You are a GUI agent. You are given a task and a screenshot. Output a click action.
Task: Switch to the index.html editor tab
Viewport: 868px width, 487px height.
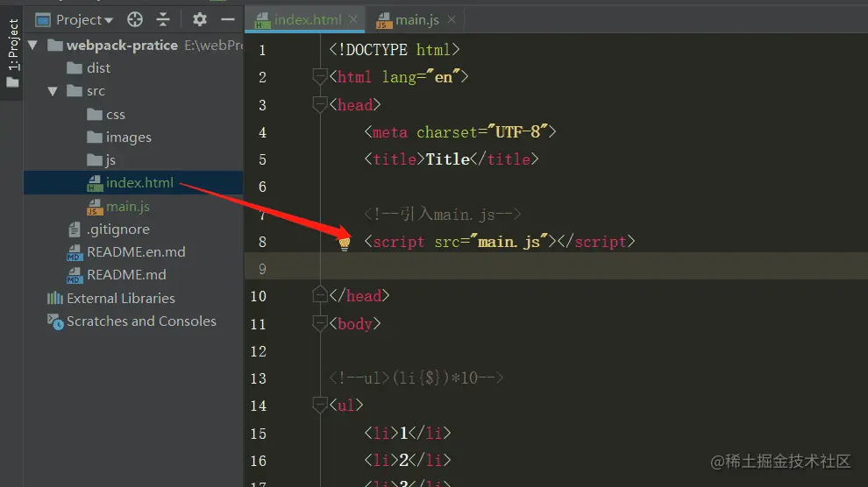point(307,20)
